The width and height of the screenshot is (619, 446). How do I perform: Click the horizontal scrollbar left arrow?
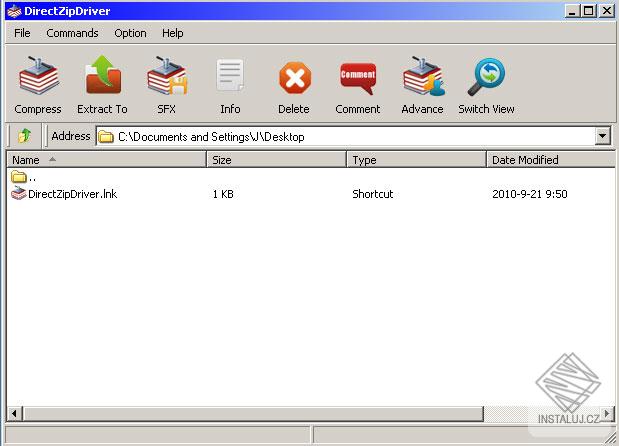click(x=15, y=414)
